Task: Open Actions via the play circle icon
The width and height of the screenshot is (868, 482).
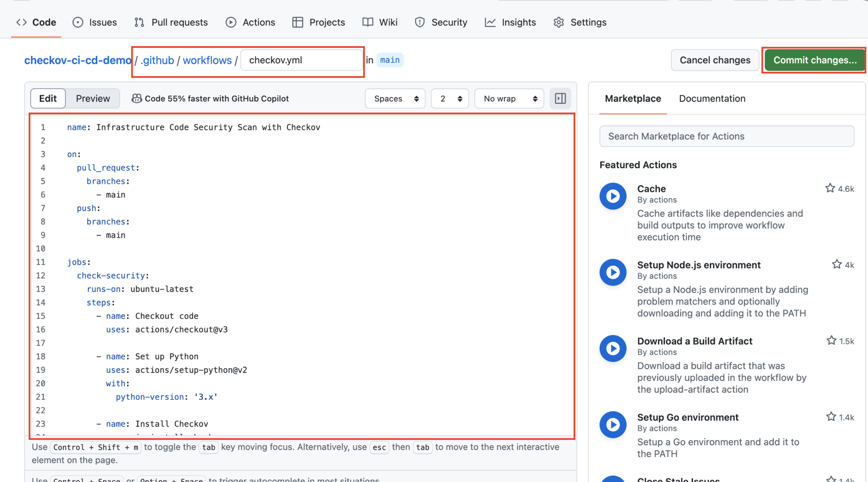Action: point(231,22)
